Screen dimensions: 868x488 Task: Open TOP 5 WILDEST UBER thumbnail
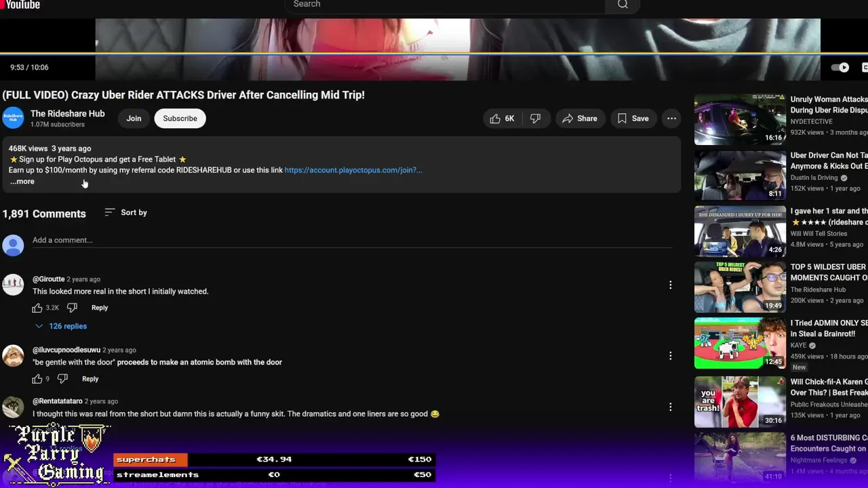pos(740,287)
